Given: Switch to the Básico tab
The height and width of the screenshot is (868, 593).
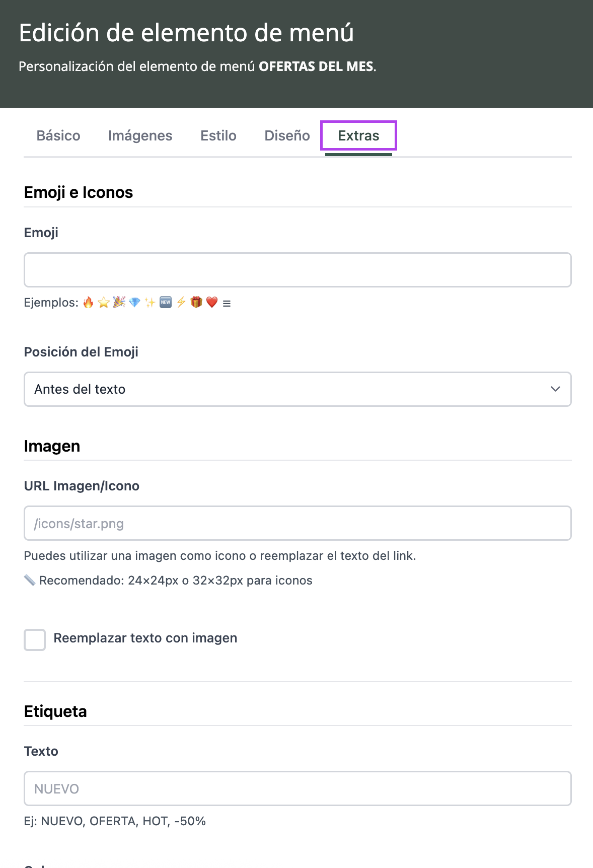Looking at the screenshot, I should pos(58,136).
